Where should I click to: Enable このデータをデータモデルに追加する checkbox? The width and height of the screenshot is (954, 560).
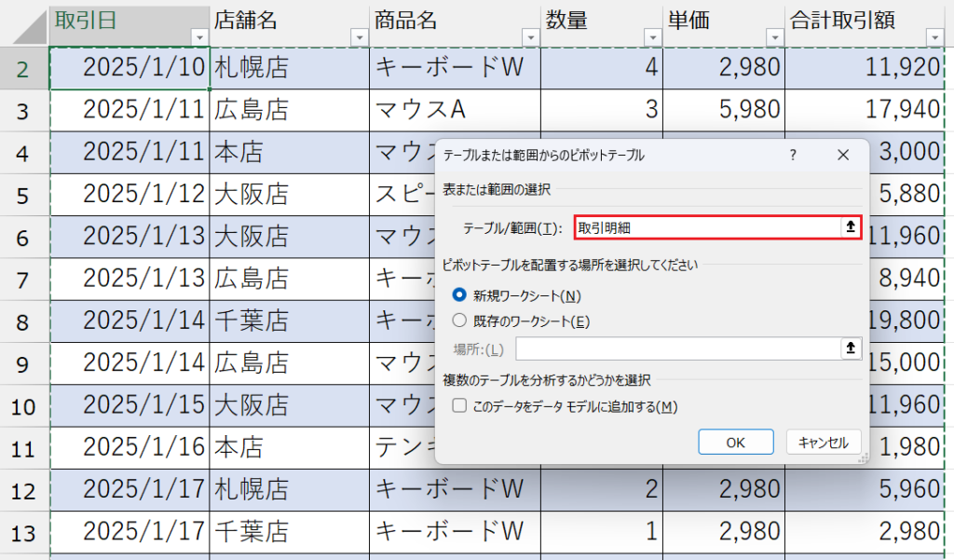tap(457, 405)
